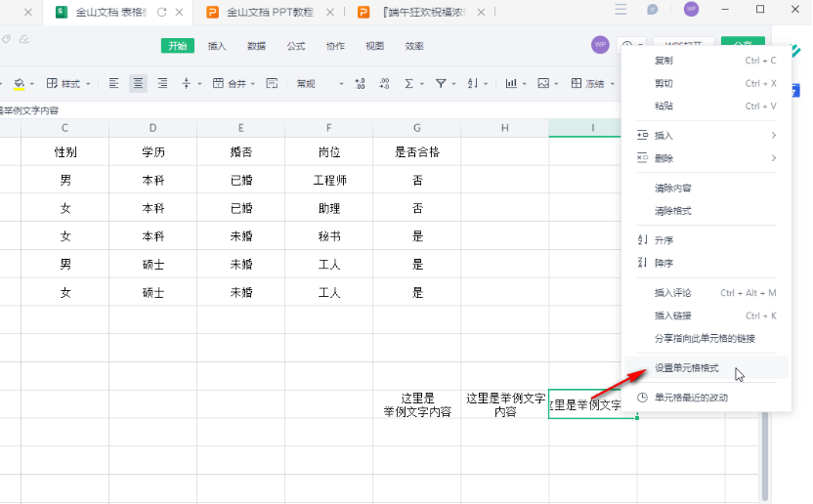The width and height of the screenshot is (813, 504).
Task: Choose 清除格式 in context menu
Action: 708,211
